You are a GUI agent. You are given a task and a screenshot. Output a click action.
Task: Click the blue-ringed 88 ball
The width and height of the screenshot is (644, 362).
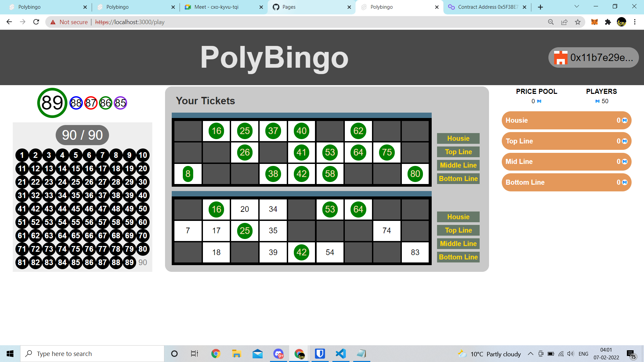coord(76,103)
